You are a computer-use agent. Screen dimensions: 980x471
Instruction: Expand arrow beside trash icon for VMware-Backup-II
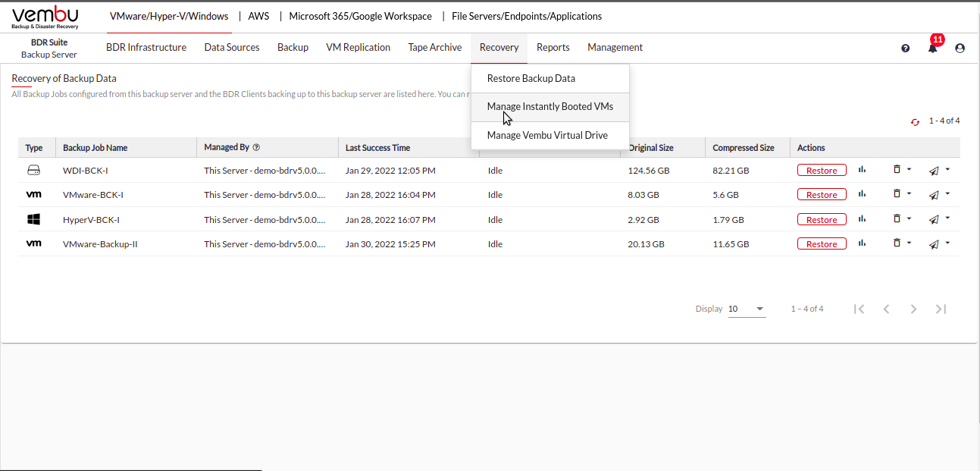909,243
